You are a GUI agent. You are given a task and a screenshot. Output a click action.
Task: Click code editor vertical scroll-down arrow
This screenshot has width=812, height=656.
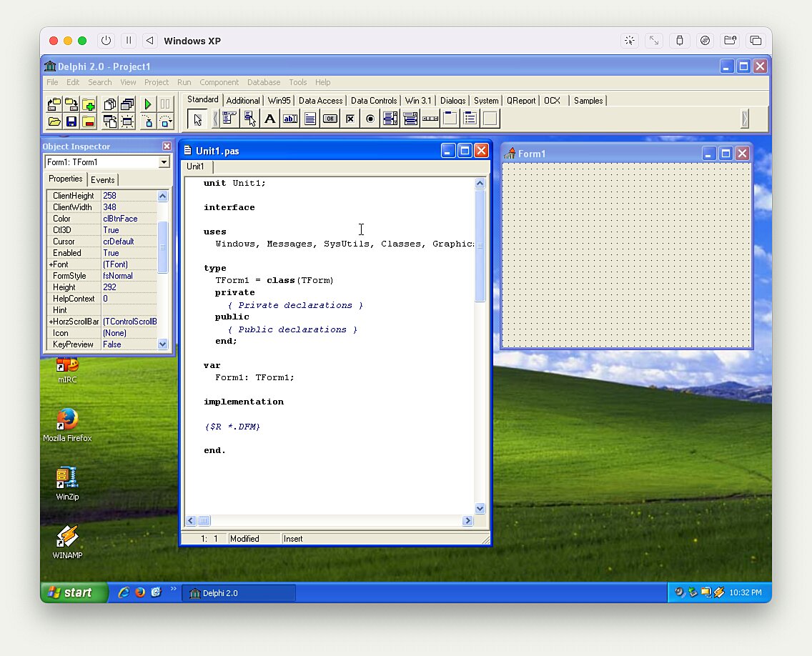coord(480,509)
